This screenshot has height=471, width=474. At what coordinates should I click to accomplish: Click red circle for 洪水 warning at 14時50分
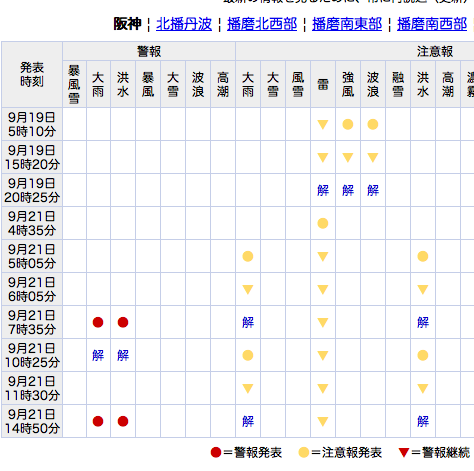(x=123, y=421)
